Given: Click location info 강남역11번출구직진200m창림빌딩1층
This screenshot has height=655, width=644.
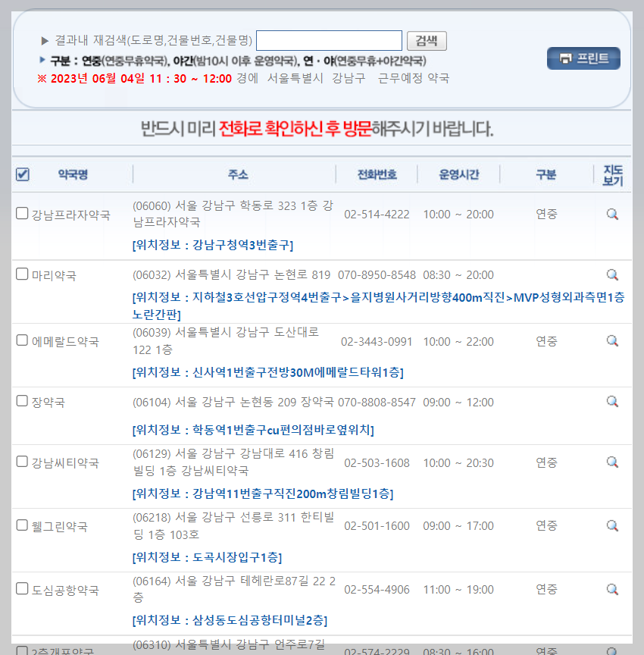Looking at the screenshot, I should [x=263, y=494].
